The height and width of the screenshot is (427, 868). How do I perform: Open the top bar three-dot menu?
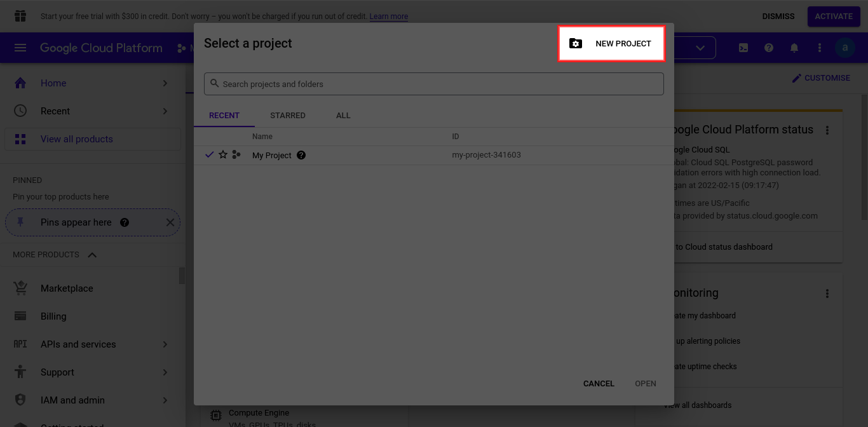click(820, 48)
